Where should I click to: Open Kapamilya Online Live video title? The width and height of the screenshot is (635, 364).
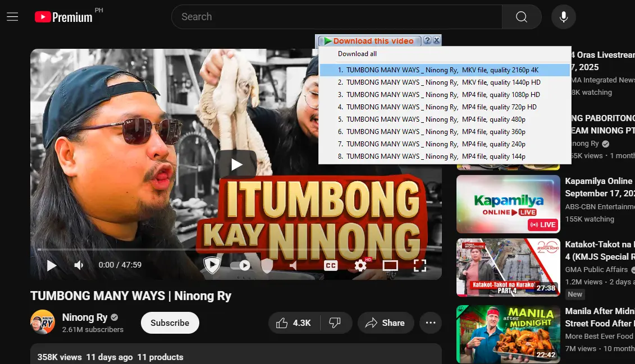click(600, 187)
